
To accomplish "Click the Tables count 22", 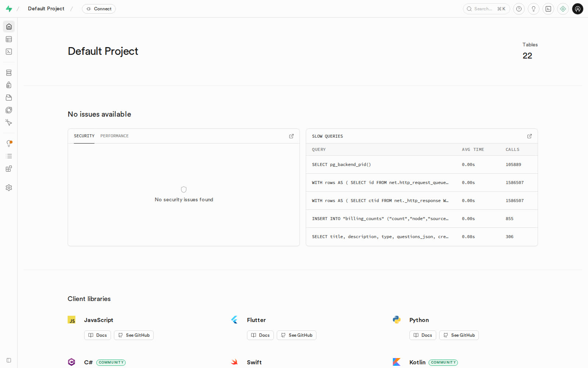I will (x=527, y=56).
